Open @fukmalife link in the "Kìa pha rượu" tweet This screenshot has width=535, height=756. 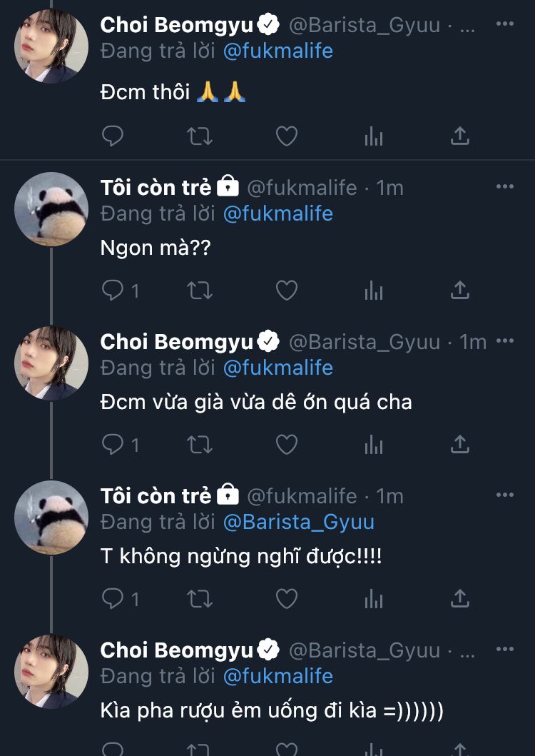click(x=278, y=676)
